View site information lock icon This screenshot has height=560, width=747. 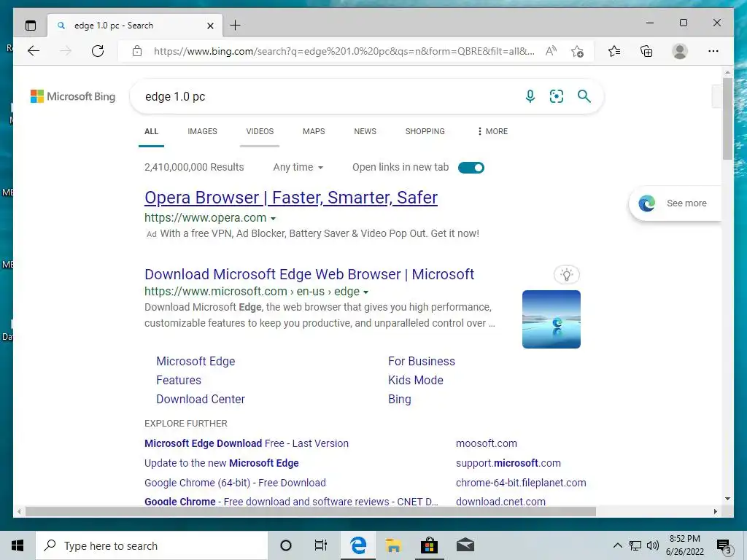point(137,51)
